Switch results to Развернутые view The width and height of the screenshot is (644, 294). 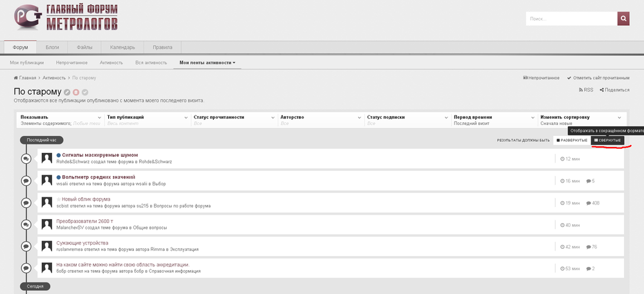coord(571,140)
